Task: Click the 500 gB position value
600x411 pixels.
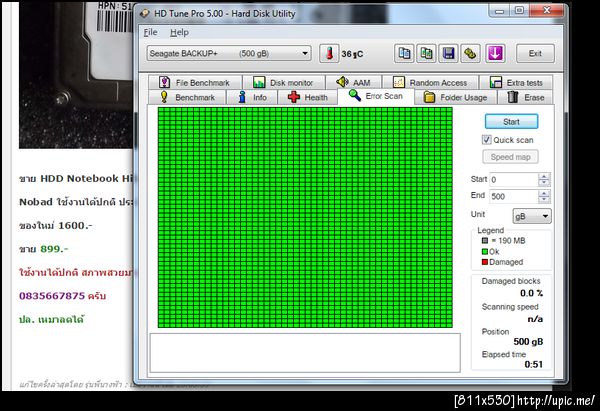Action: 528,341
